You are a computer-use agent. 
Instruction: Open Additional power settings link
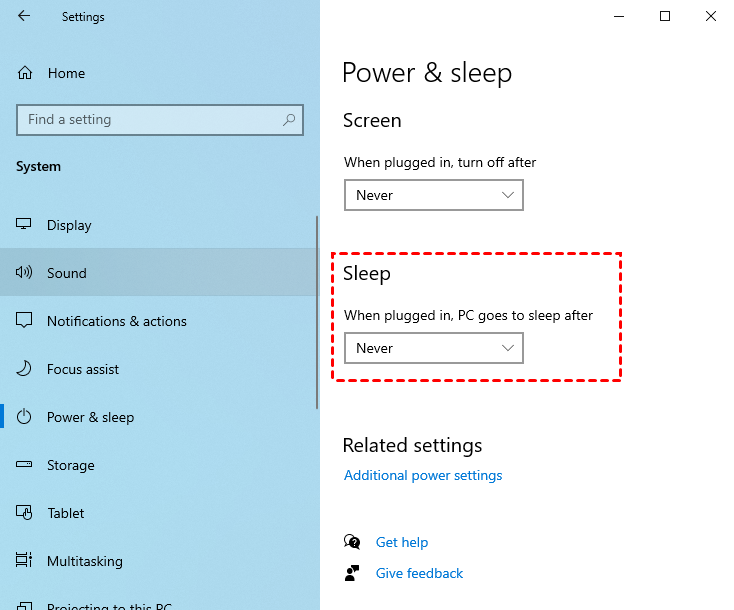[423, 476]
